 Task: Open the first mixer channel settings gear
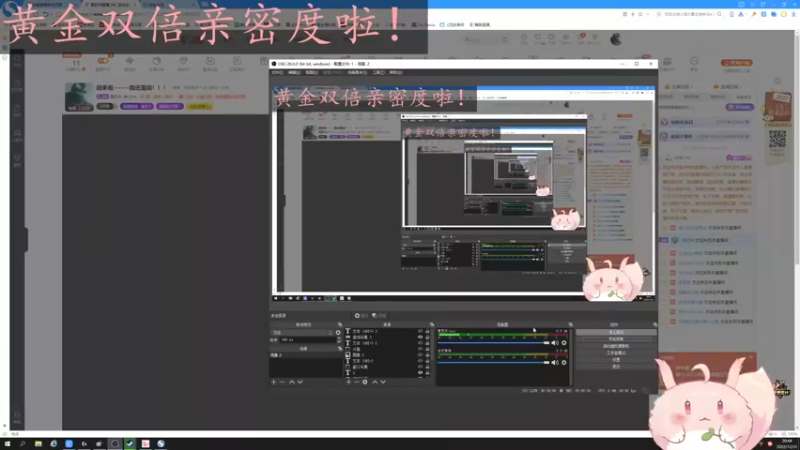point(564,343)
